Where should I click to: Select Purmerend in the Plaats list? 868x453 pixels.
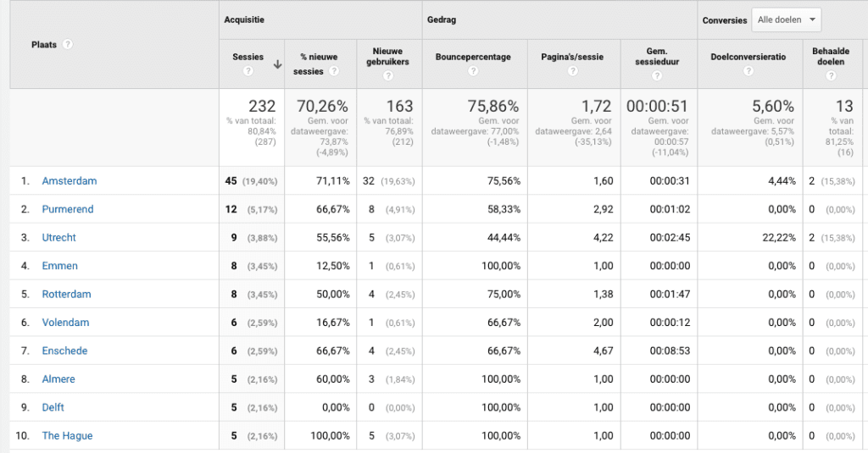pyautogui.click(x=68, y=209)
